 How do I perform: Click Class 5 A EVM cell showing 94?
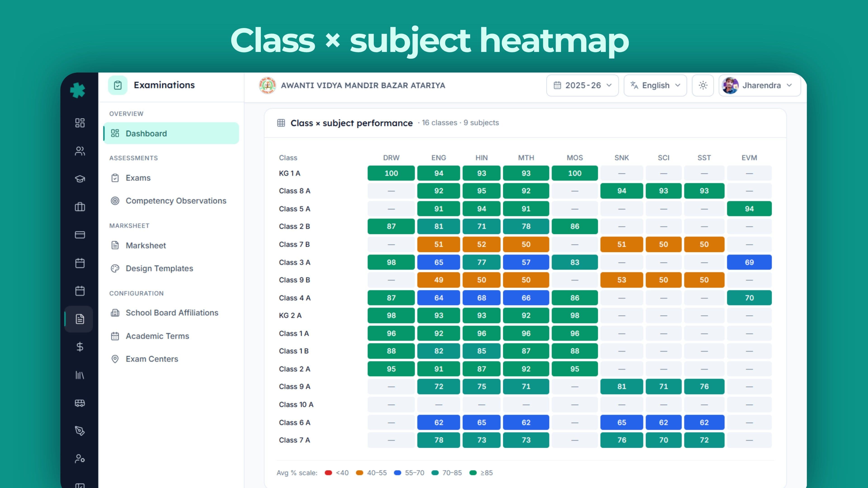click(x=749, y=209)
